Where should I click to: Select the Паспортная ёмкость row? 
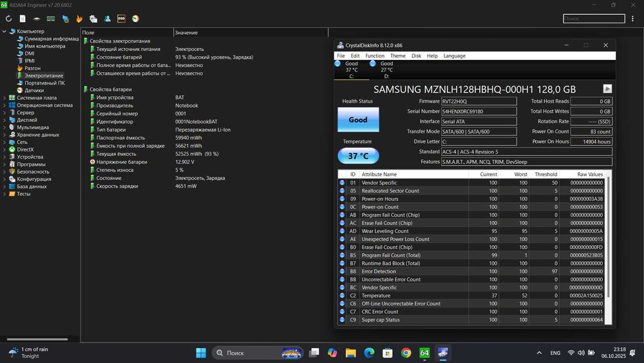pos(204,138)
